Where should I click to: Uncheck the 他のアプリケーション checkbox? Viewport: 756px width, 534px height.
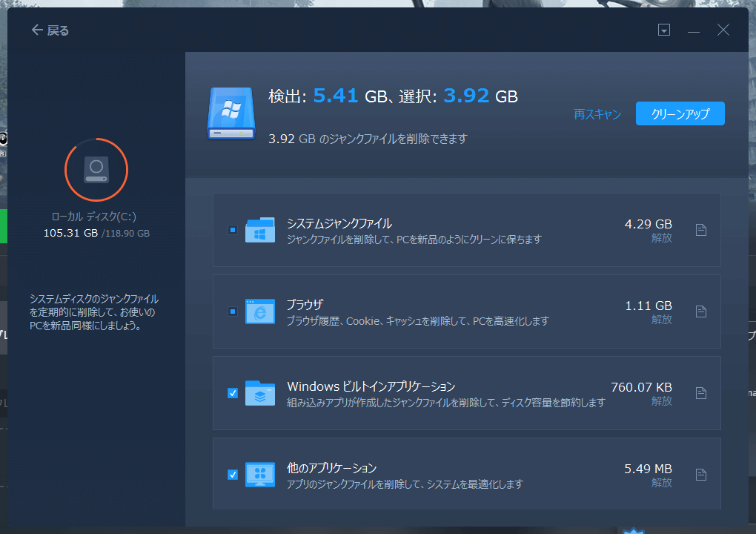233,475
